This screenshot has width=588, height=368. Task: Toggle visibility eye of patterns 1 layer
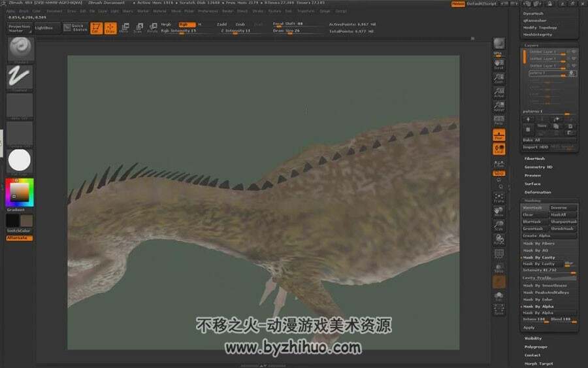572,73
